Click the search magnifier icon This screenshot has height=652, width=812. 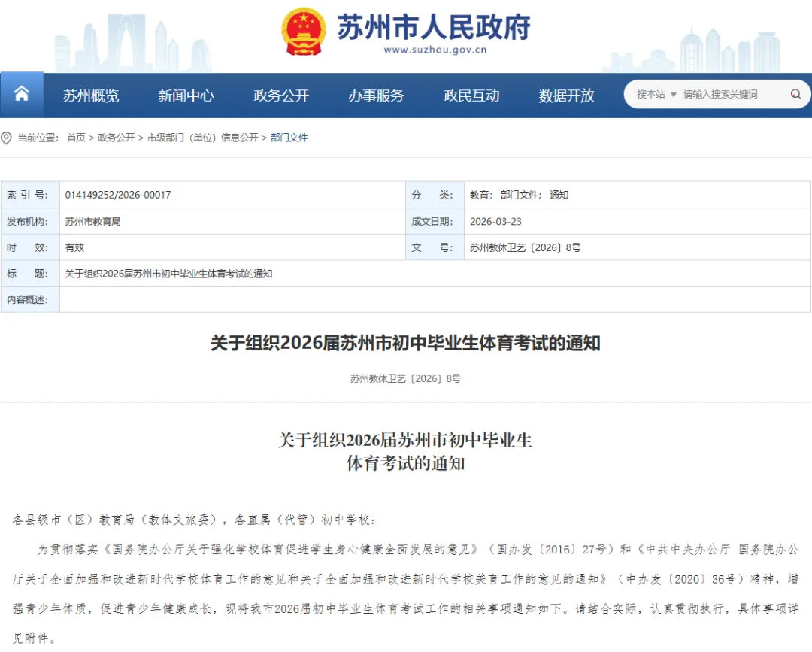click(x=795, y=94)
